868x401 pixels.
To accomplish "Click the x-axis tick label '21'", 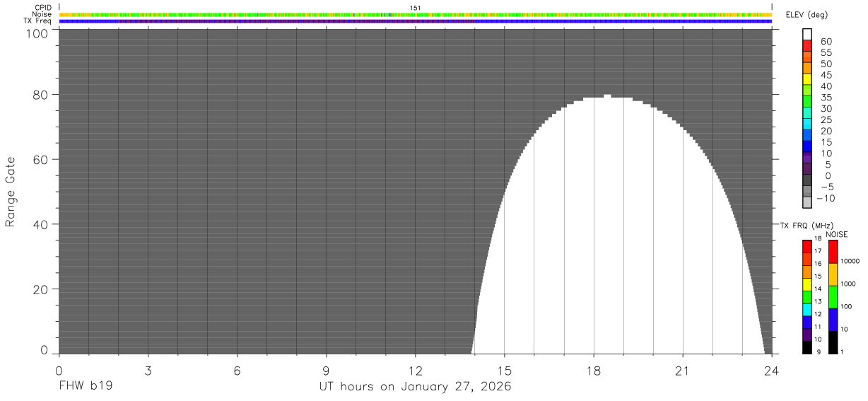I will pos(683,370).
